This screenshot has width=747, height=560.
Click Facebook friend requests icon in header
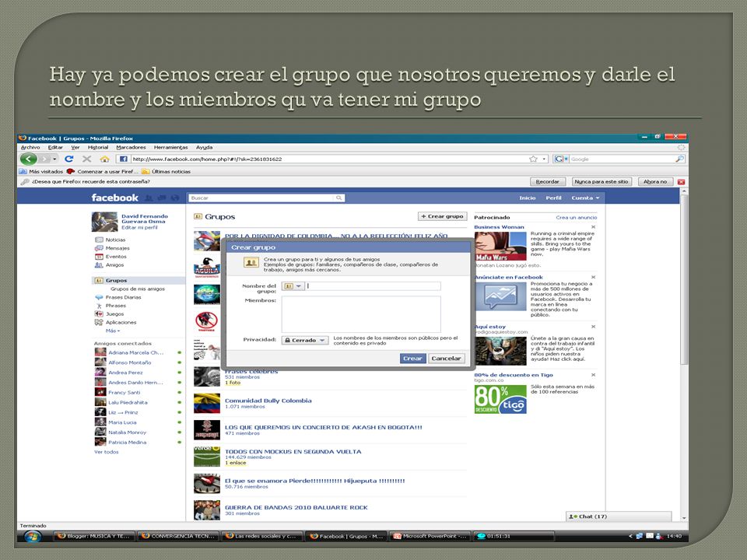tap(149, 198)
